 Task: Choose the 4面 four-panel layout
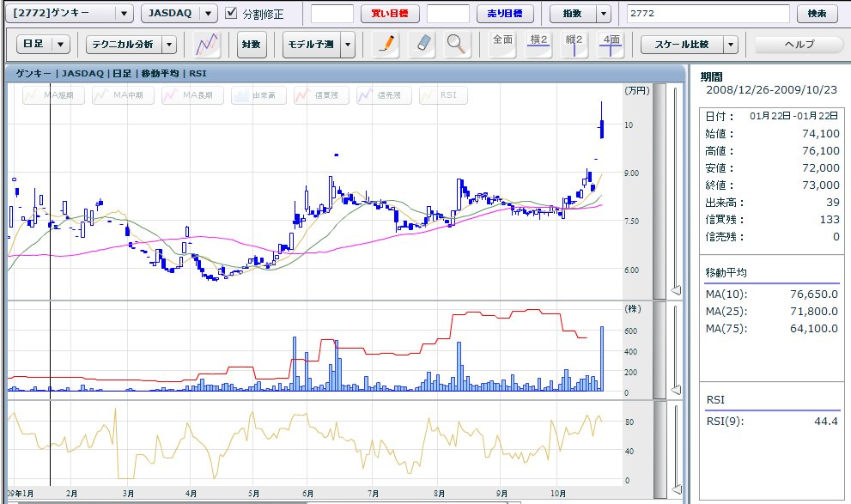pyautogui.click(x=611, y=45)
